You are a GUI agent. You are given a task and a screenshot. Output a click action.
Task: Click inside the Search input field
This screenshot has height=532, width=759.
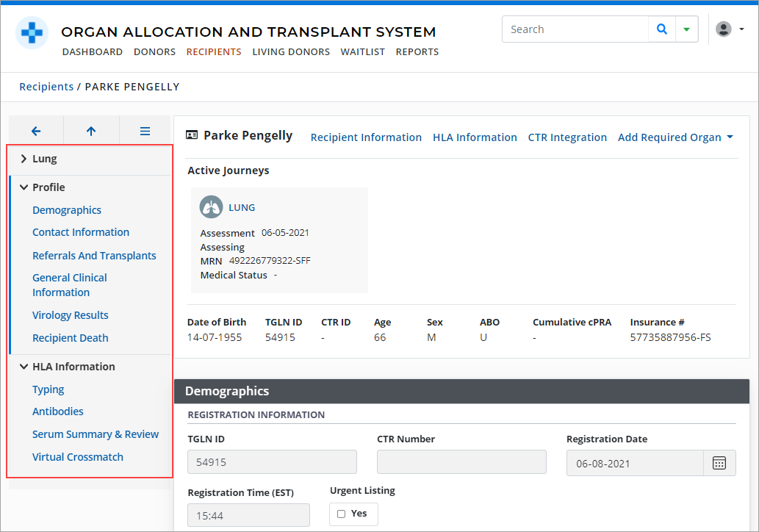click(x=575, y=29)
